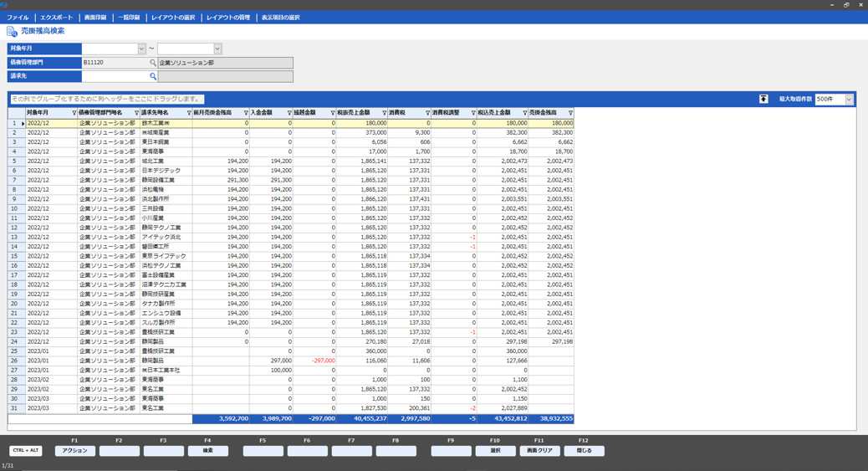Click the CTRL + ALT button
Viewport: 868px width, 471px height.
26,450
